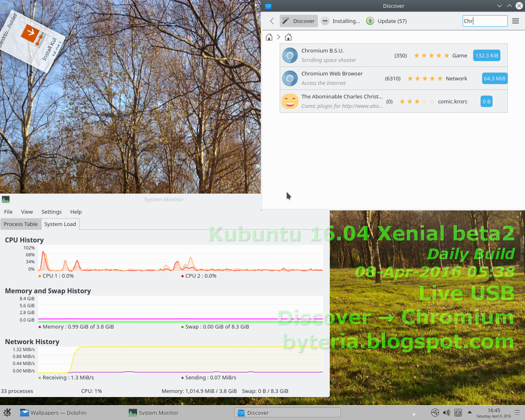Image resolution: width=525 pixels, height=420 pixels.
Task: Click Sending : 0.07 MiB/s label
Action: coord(209,378)
